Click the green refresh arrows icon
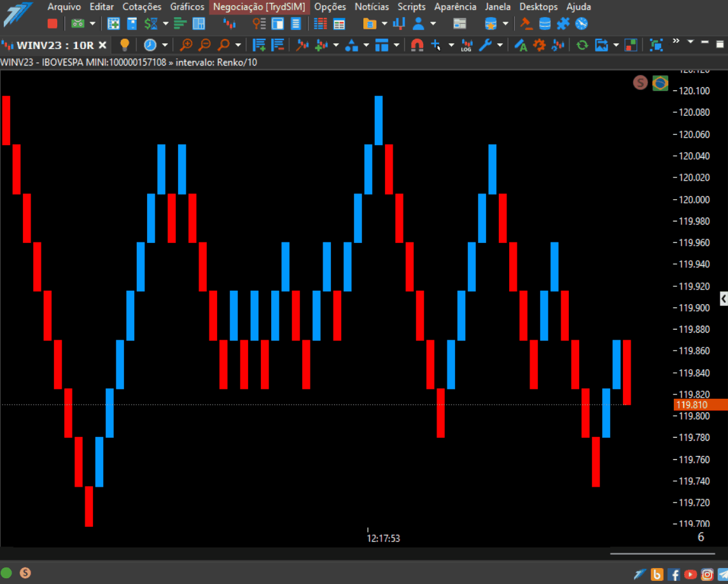This screenshot has width=728, height=584. tap(582, 45)
